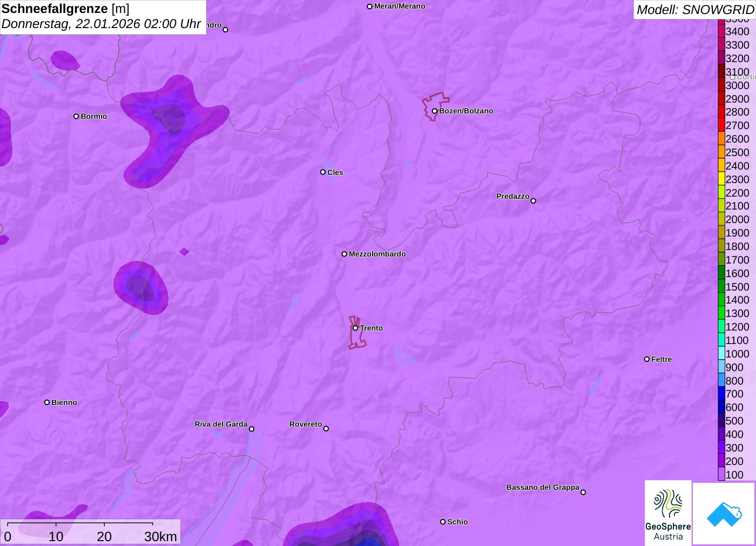The height and width of the screenshot is (546, 756).
Task: Click the GeoSphere Austria logo
Action: coord(668,513)
